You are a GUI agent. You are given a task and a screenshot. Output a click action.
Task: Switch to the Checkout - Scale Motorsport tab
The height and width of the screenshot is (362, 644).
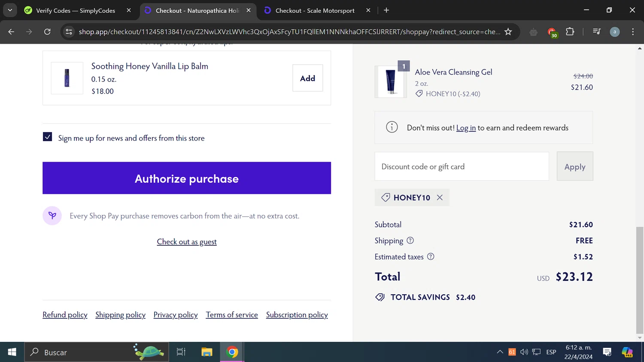(x=315, y=10)
